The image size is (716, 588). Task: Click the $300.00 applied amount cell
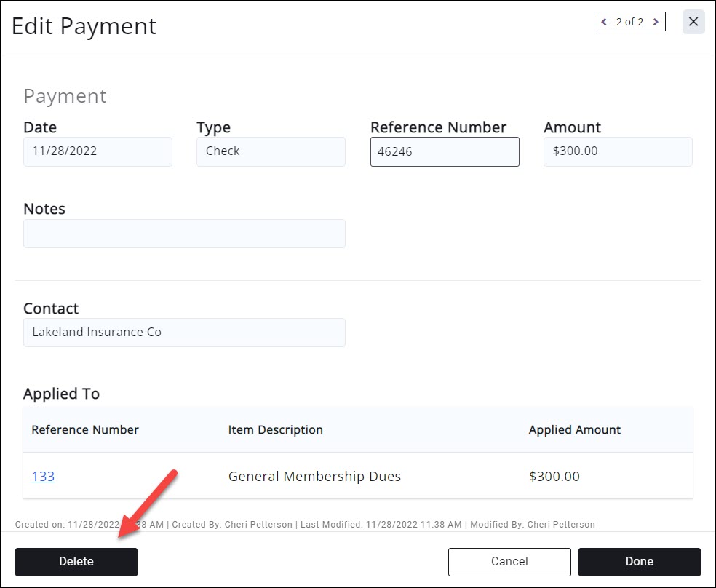(554, 477)
